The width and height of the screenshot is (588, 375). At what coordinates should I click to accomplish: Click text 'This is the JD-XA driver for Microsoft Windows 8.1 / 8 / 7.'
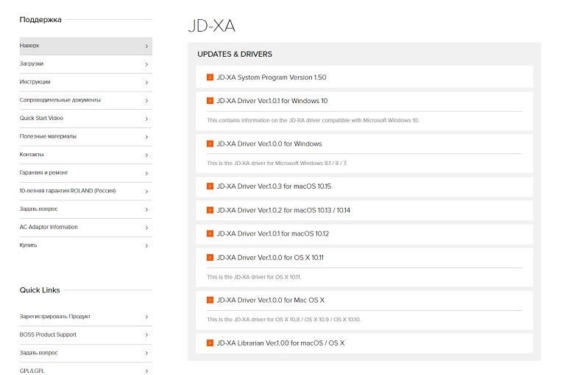277,164
